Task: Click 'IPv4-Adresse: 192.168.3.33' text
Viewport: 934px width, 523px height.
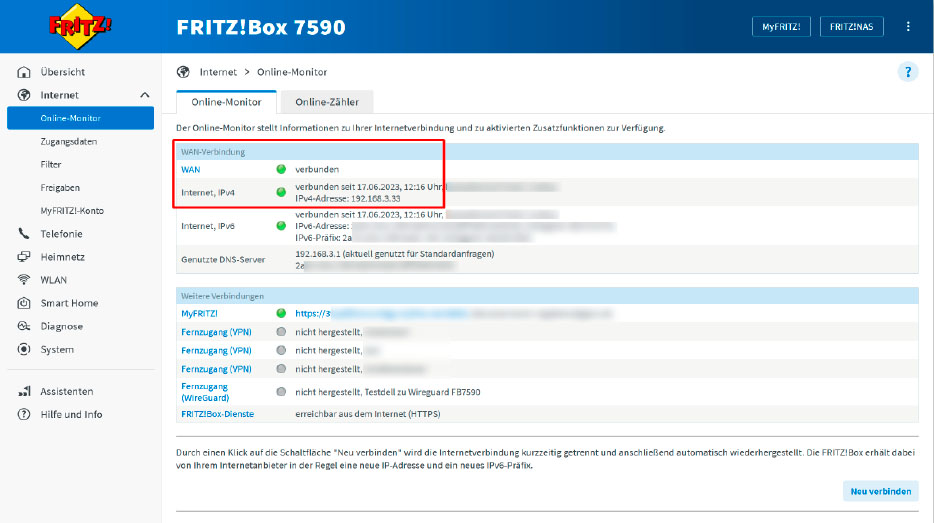Action: 347,198
